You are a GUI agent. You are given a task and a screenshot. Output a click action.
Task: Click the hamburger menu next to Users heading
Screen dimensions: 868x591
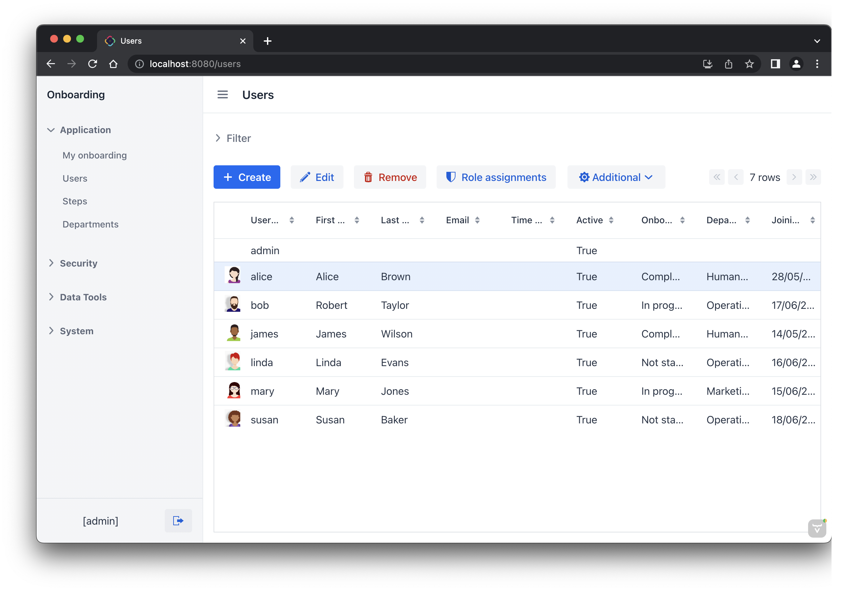(223, 94)
